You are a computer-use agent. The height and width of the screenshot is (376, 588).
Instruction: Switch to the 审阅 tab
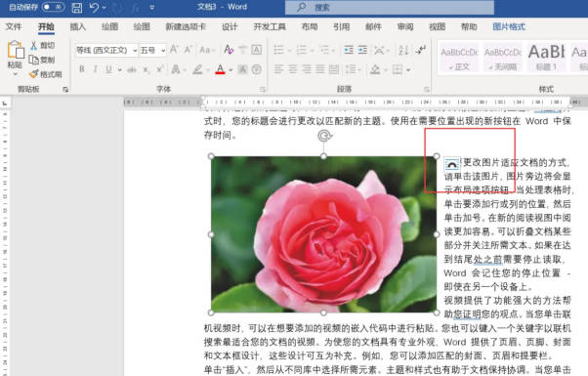click(x=405, y=26)
